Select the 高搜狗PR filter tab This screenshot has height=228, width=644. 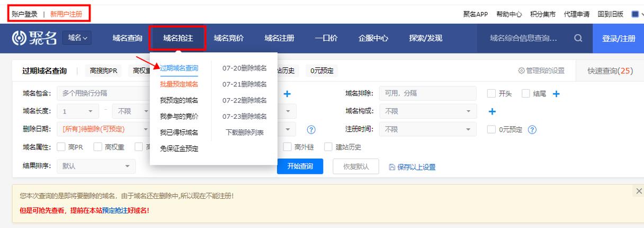pos(103,71)
